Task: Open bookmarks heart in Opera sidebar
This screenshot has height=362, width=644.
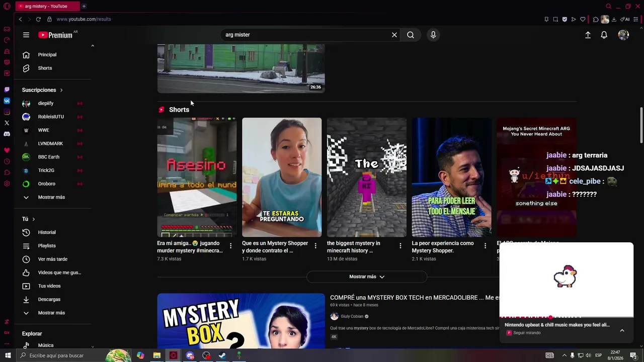Action: pos(7,150)
